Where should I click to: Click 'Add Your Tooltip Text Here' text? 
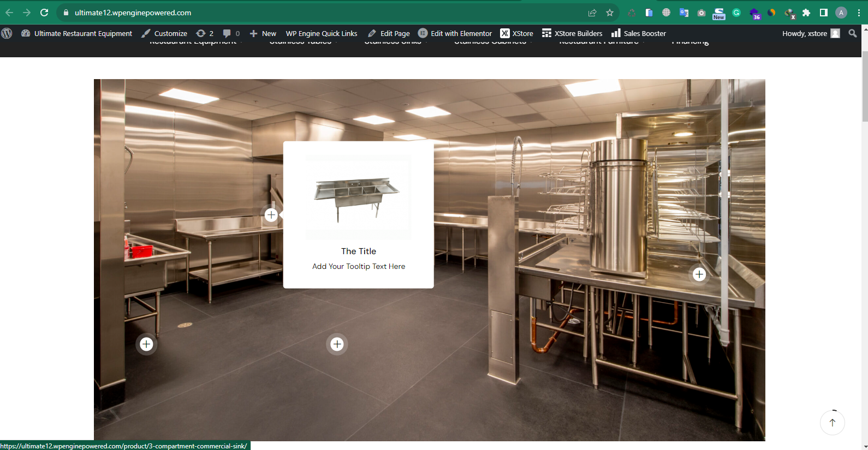[x=359, y=266]
